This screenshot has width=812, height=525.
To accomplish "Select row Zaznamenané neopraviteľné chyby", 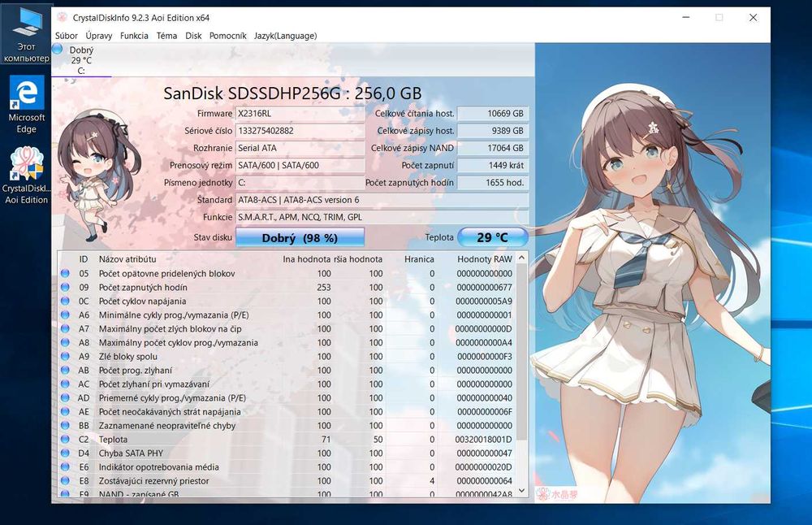I will coord(287,426).
